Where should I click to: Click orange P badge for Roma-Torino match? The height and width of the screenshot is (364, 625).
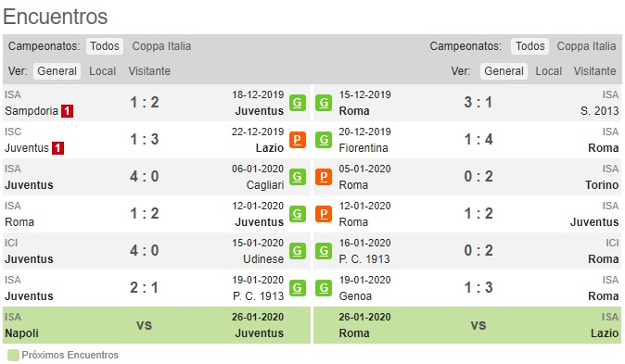click(324, 177)
